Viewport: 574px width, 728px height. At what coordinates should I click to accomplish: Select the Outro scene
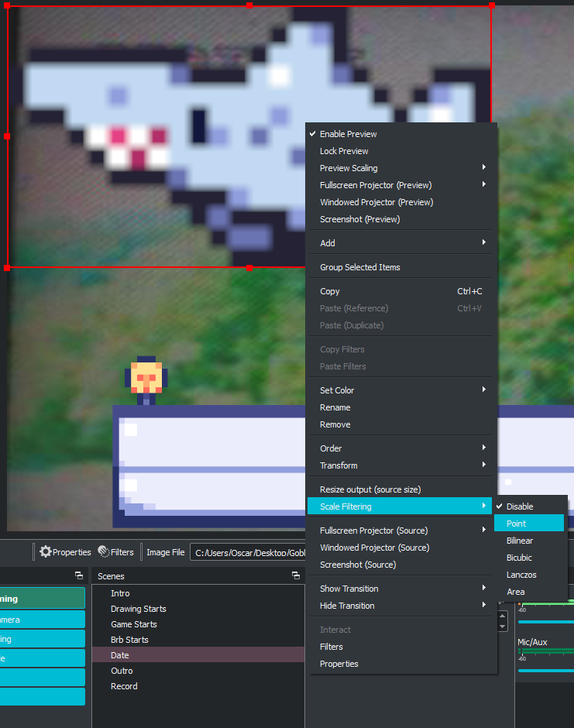click(x=198, y=671)
